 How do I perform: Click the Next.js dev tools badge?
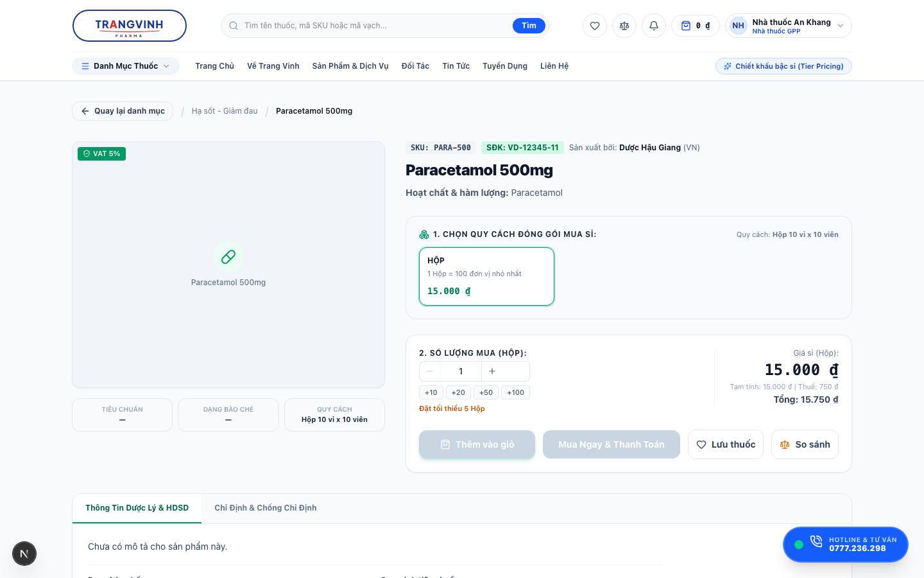point(24,554)
